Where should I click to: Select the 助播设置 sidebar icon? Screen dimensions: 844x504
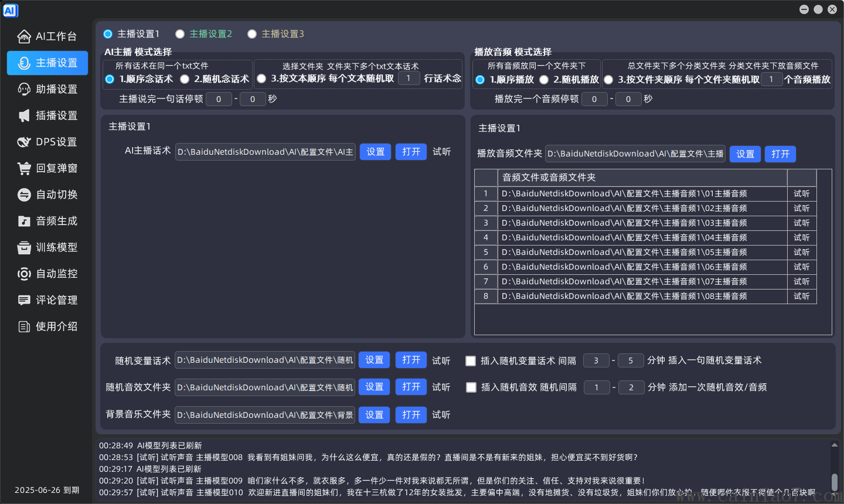(x=47, y=89)
